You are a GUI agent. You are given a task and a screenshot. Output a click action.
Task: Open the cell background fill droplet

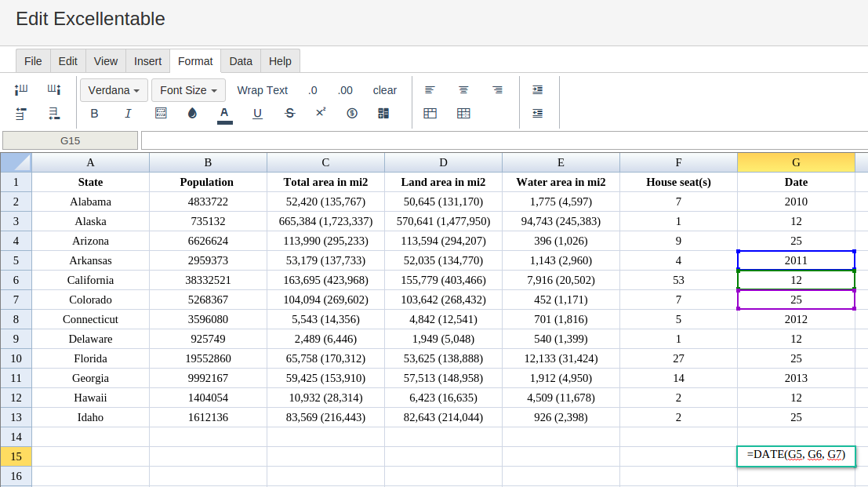point(192,113)
